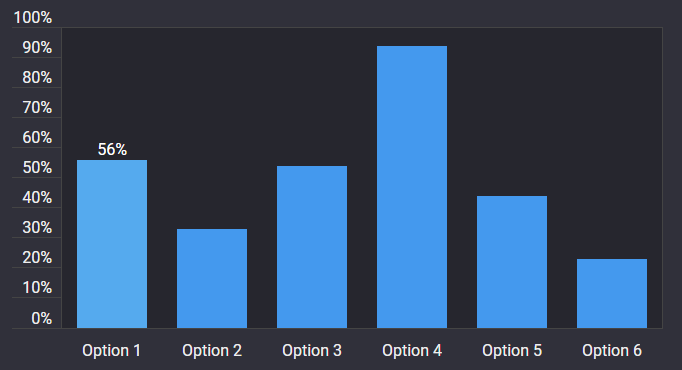Click the 70% y-axis tick label
The height and width of the screenshot is (370, 682).
pos(37,108)
